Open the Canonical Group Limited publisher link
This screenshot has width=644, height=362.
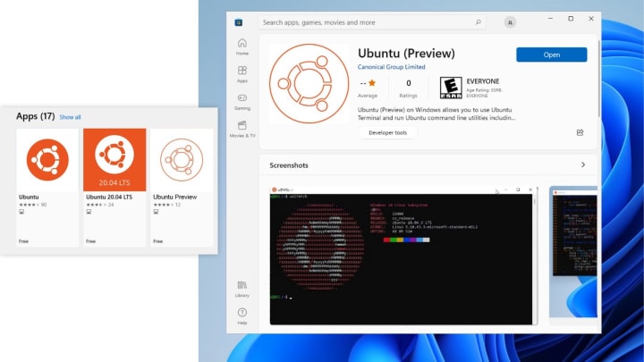coord(392,67)
